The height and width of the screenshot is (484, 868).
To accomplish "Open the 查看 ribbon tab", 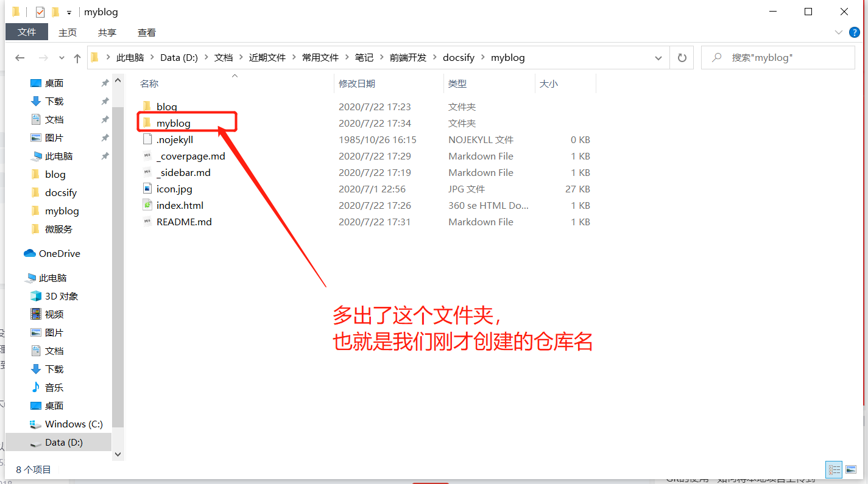I will [x=146, y=32].
